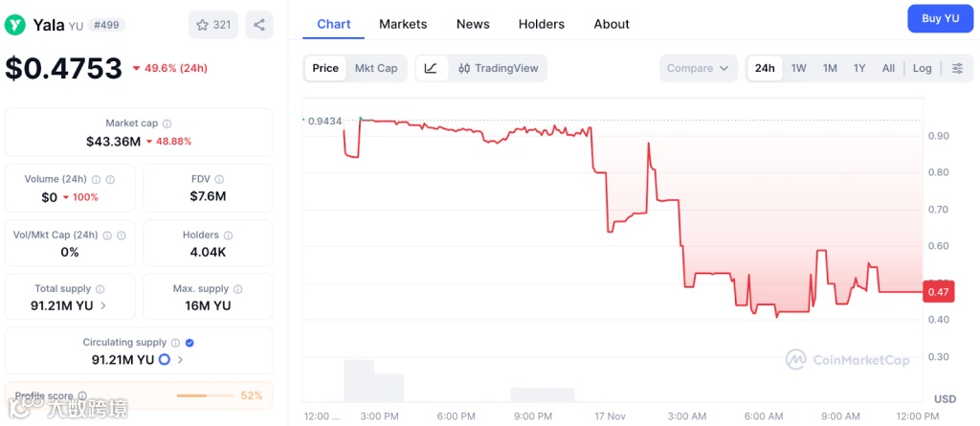Select the 1Y time range
This screenshot has height=426, width=980.
point(859,68)
